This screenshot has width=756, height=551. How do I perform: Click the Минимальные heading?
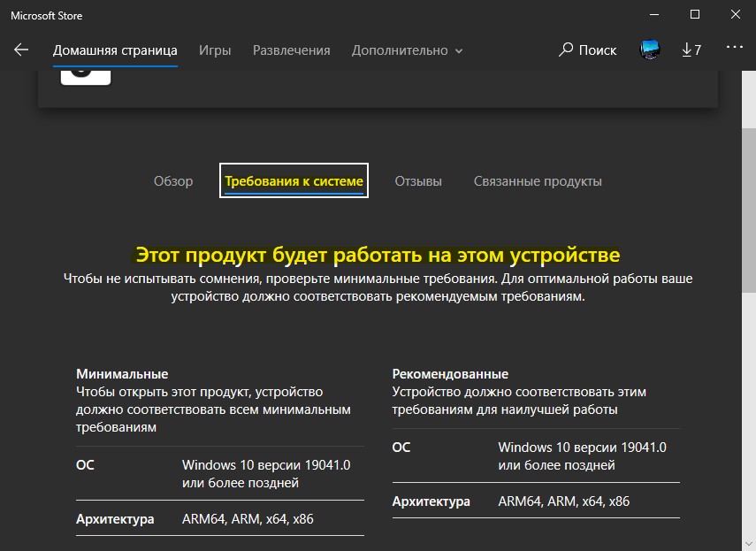(122, 373)
